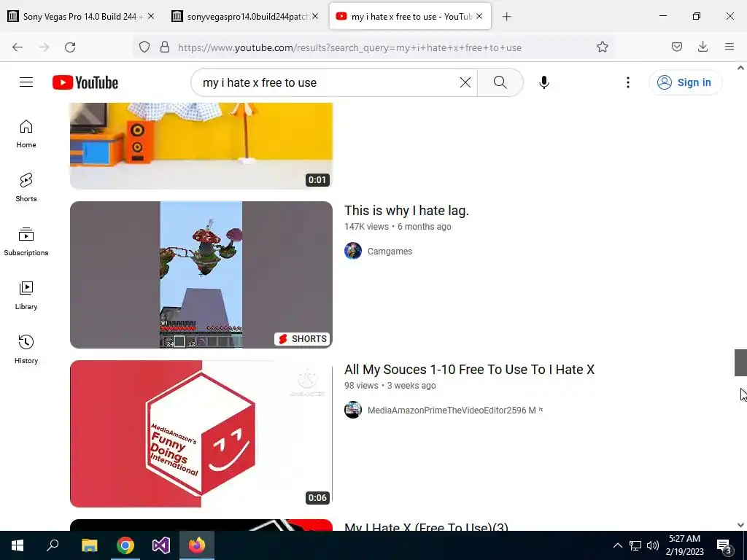Select the 'my i hate x free to use - YouTube' tab
This screenshot has height=560, width=747.
point(410,17)
